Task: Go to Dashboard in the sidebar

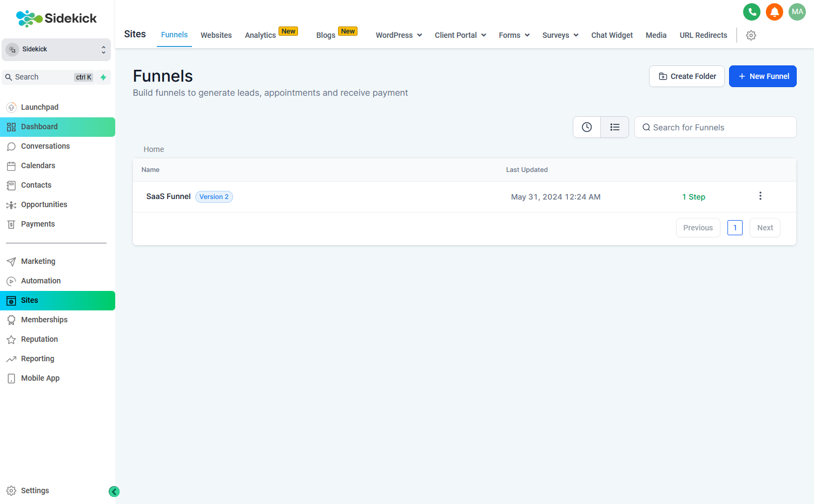Action: click(x=57, y=127)
